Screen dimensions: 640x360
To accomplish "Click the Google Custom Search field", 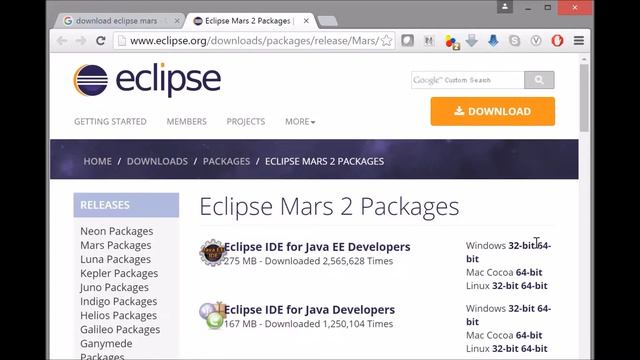I will pos(468,80).
